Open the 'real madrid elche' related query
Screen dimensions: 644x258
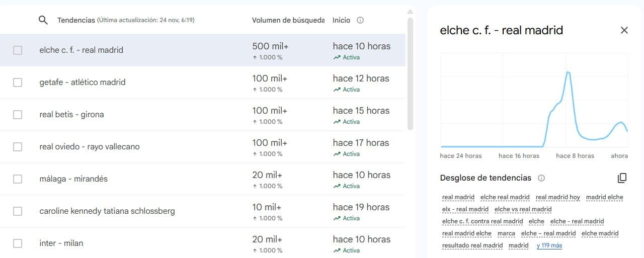tap(467, 233)
